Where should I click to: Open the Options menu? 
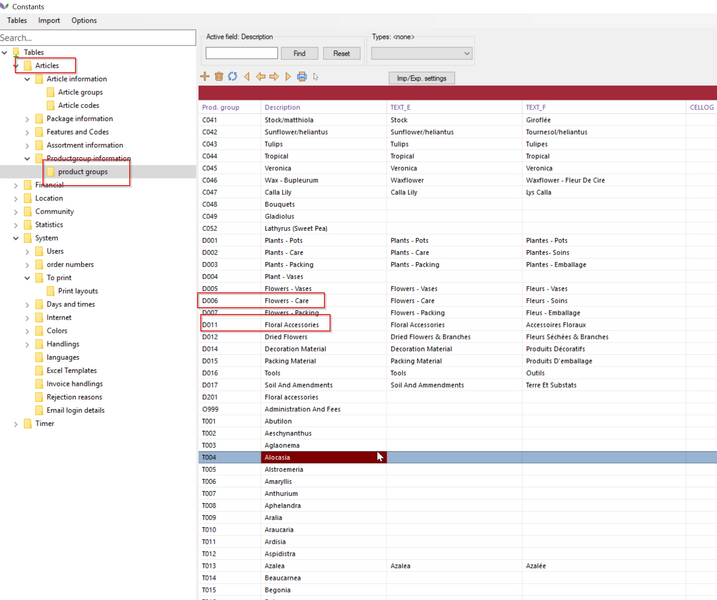84,20
